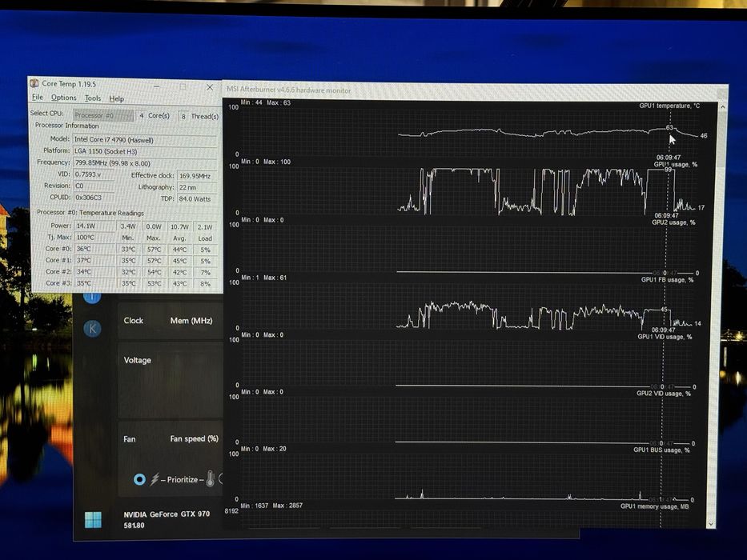Click the GPU2 VID usage, % label

click(x=664, y=394)
